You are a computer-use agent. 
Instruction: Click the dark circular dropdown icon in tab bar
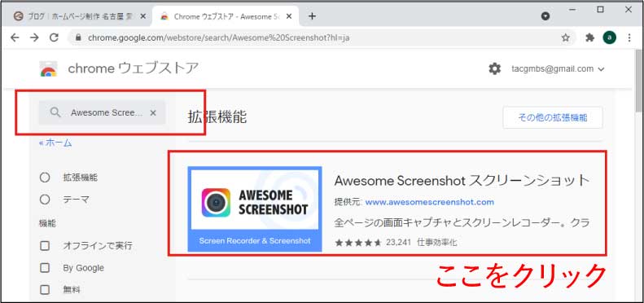pos(545,16)
